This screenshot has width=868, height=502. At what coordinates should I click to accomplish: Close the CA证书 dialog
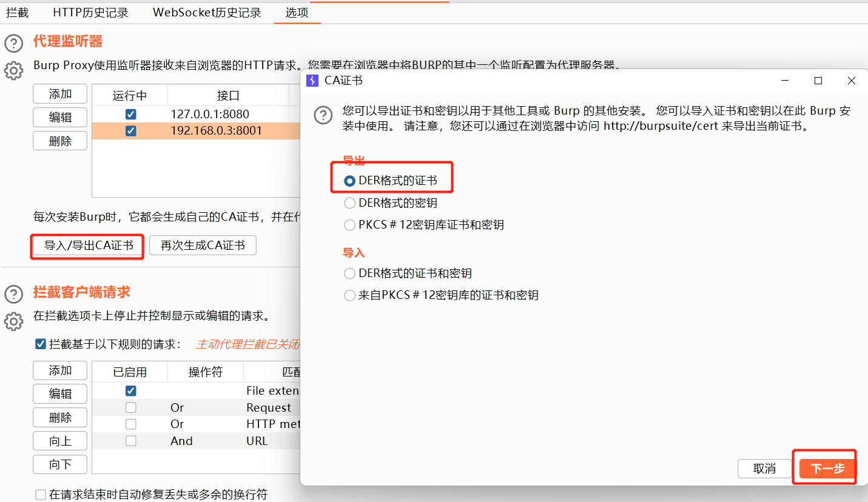(852, 81)
